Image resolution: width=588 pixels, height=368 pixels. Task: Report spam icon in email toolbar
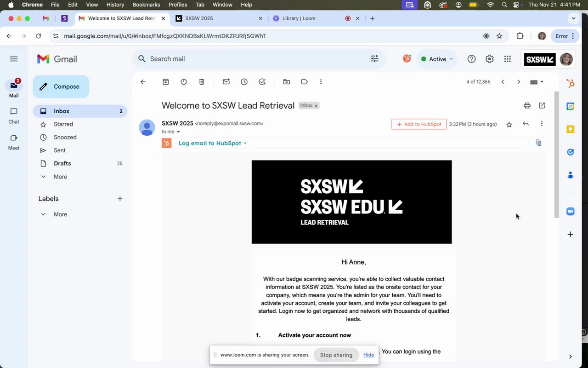click(x=184, y=82)
